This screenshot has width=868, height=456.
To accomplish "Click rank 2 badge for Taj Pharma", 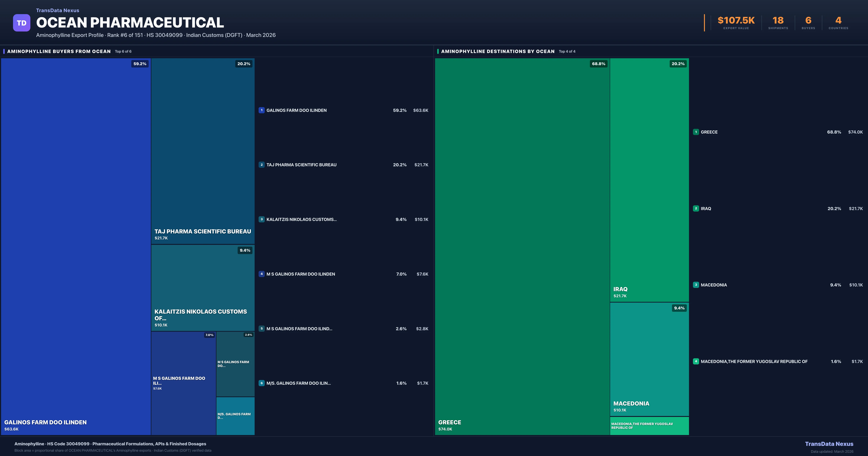I will (261, 165).
